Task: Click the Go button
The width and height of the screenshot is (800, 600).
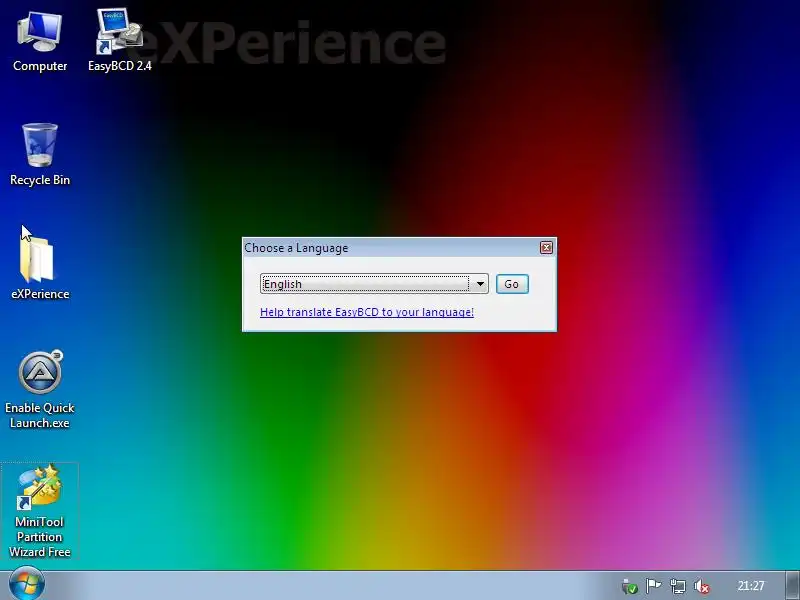Action: point(512,284)
